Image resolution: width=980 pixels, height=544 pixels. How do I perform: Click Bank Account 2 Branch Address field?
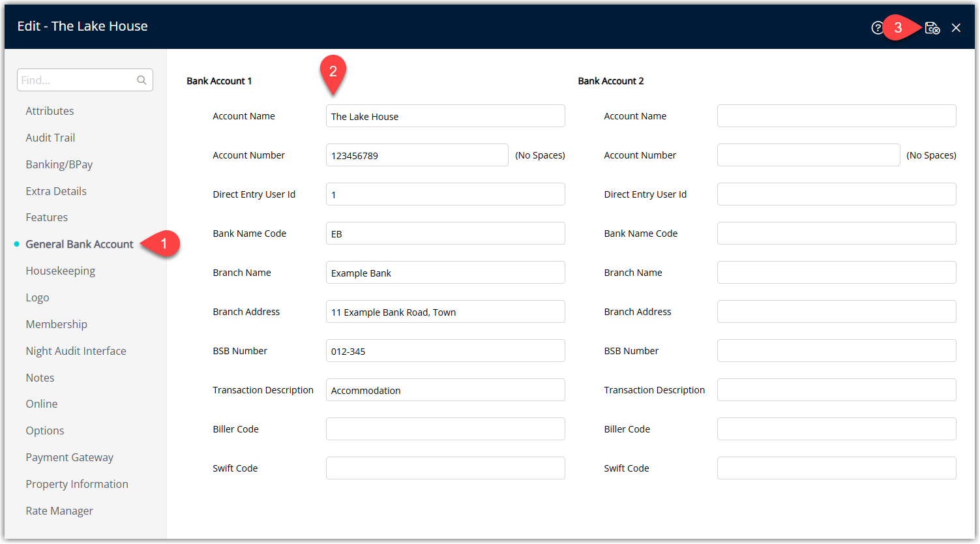pyautogui.click(x=837, y=312)
